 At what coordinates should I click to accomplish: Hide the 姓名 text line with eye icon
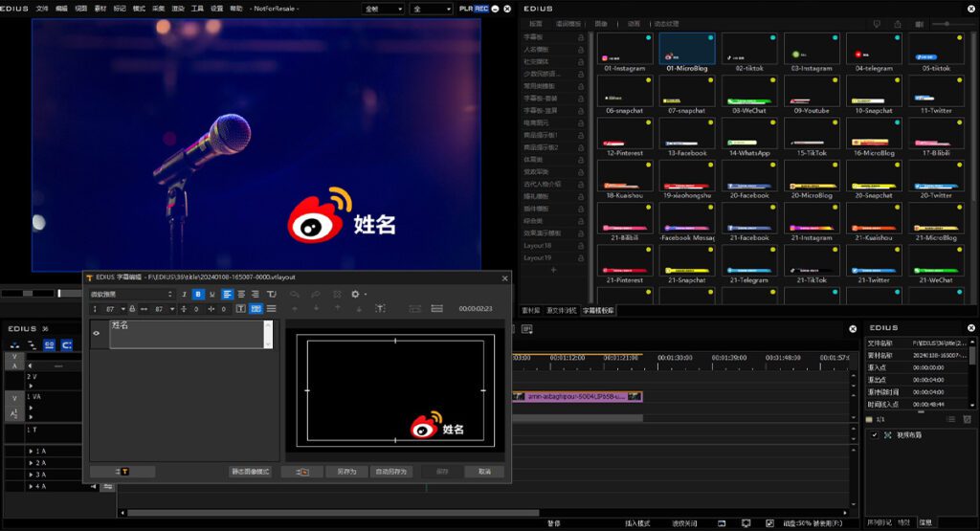97,333
